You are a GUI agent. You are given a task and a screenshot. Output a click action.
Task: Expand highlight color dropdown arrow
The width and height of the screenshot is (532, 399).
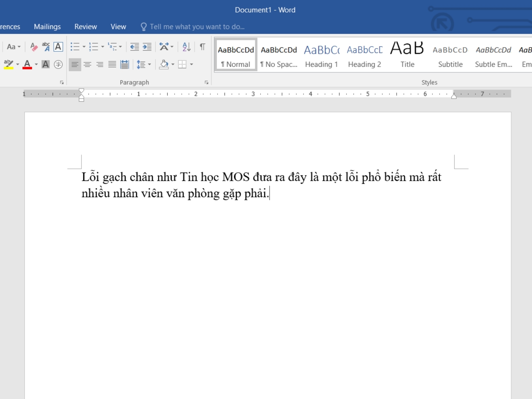[x=18, y=64]
